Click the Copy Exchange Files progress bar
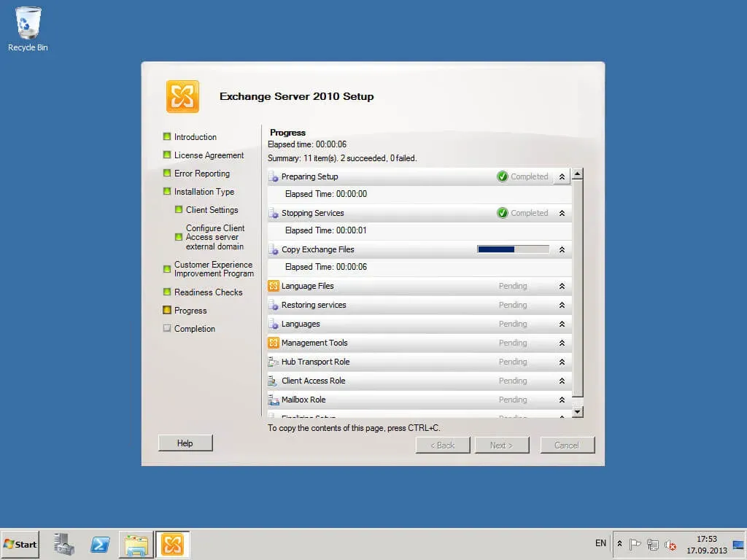Image resolution: width=747 pixels, height=560 pixels. [x=513, y=249]
